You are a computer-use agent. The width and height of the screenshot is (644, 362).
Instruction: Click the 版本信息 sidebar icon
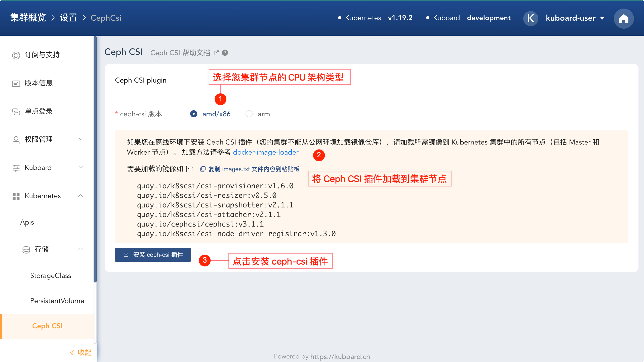(x=16, y=83)
